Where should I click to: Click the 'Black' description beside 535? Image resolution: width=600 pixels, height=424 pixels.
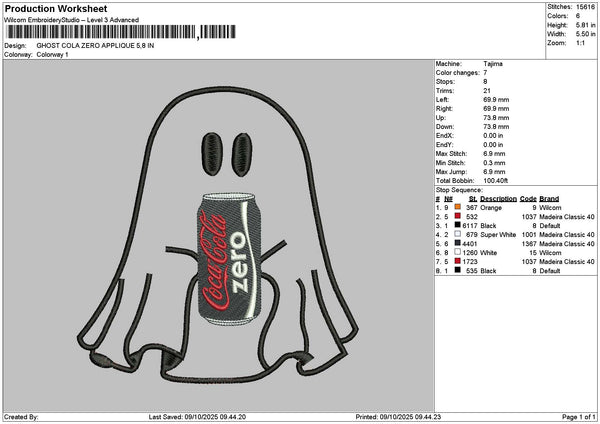488,271
